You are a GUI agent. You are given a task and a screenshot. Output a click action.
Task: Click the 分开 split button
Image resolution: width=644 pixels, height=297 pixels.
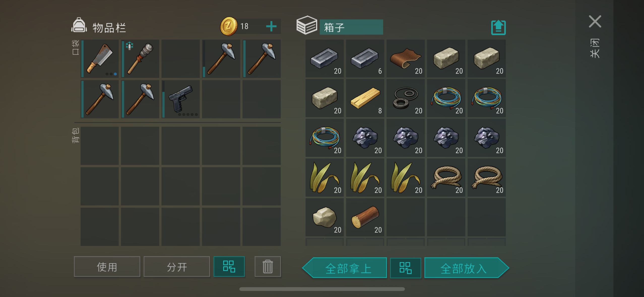[x=177, y=267]
